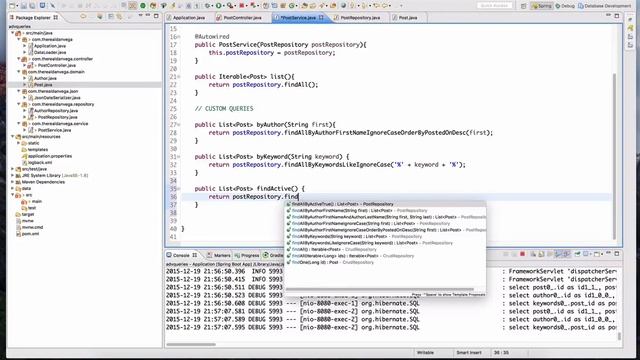
Task: Collapse the src/main/java folder
Action: (x=13, y=33)
